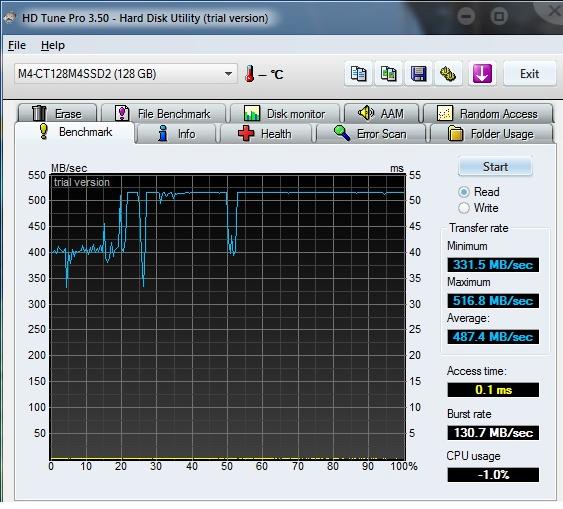
Task: Select the Write radio button
Action: [464, 208]
